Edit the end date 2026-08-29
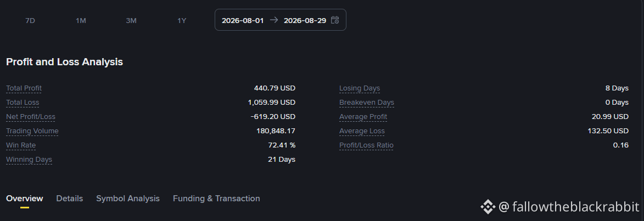 [305, 20]
